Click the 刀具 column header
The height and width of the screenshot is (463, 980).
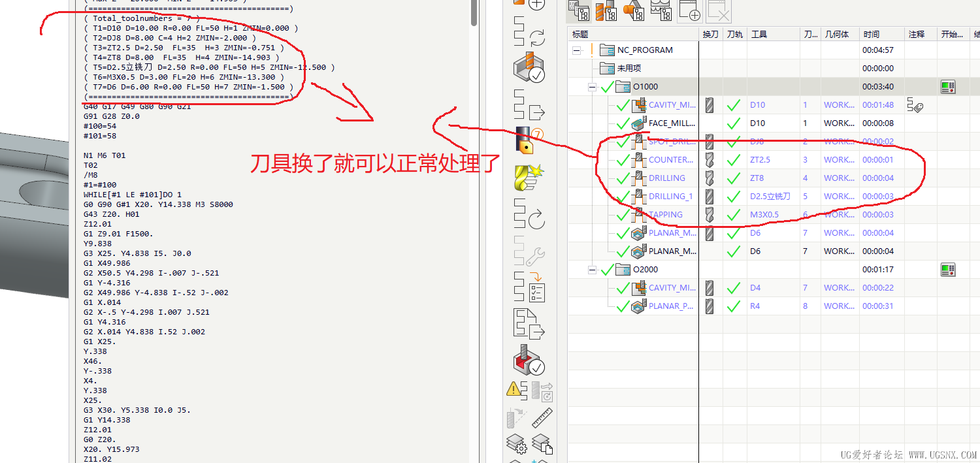point(760,33)
